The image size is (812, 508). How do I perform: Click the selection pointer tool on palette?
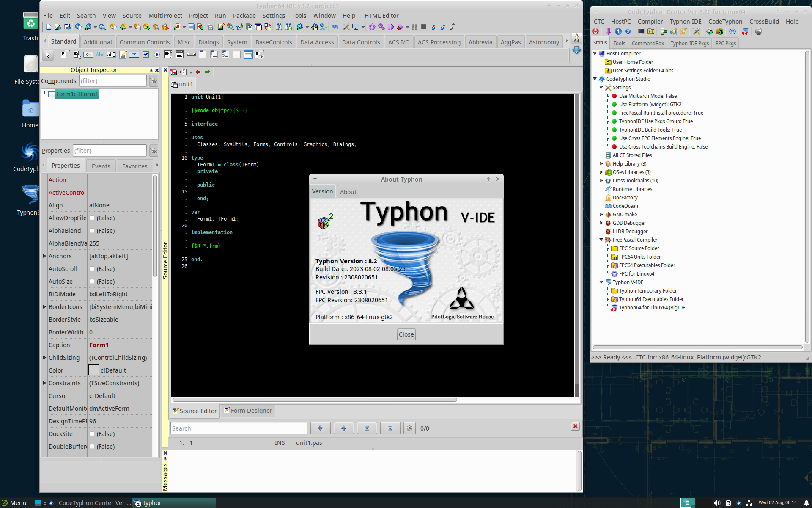click(47, 55)
